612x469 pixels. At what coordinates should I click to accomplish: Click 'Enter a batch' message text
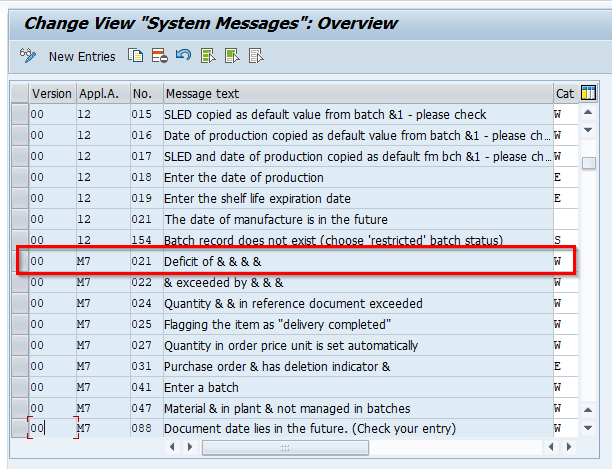click(201, 387)
